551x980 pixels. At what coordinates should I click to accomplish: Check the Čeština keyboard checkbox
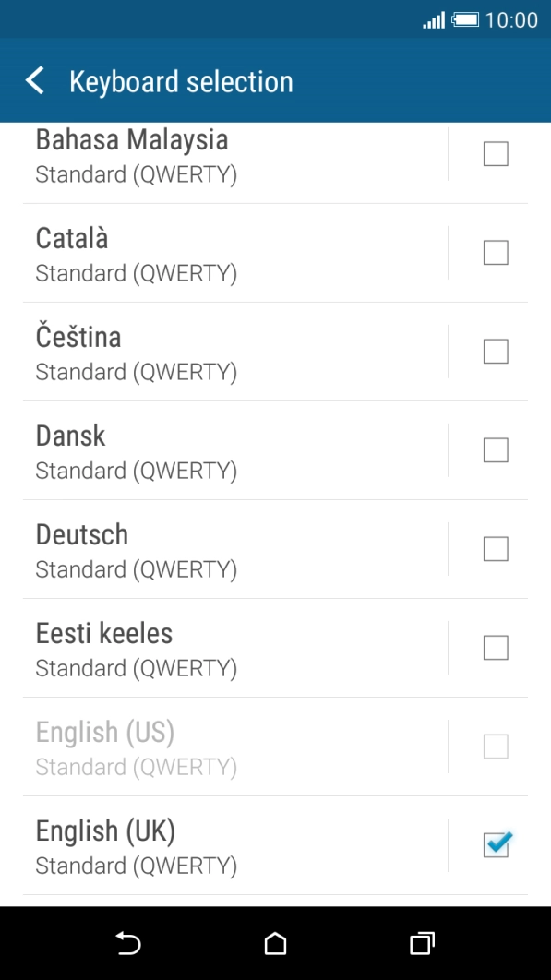tap(495, 351)
